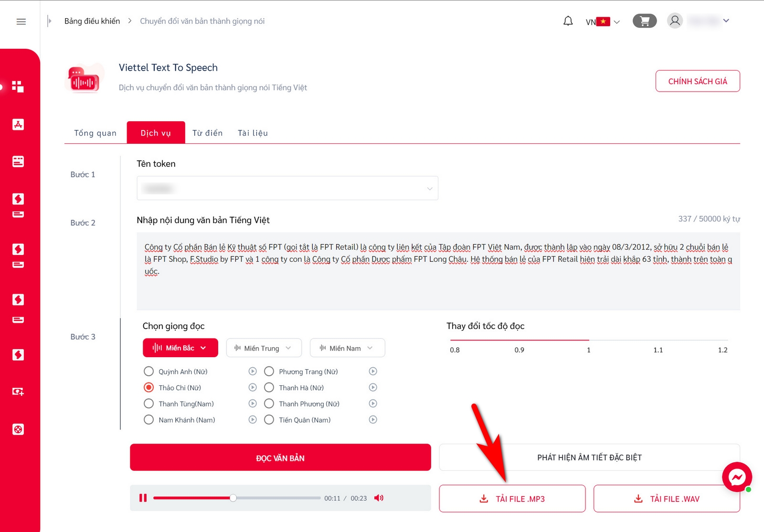Switch to the Dịch vụ tab
The height and width of the screenshot is (532, 764).
(156, 133)
